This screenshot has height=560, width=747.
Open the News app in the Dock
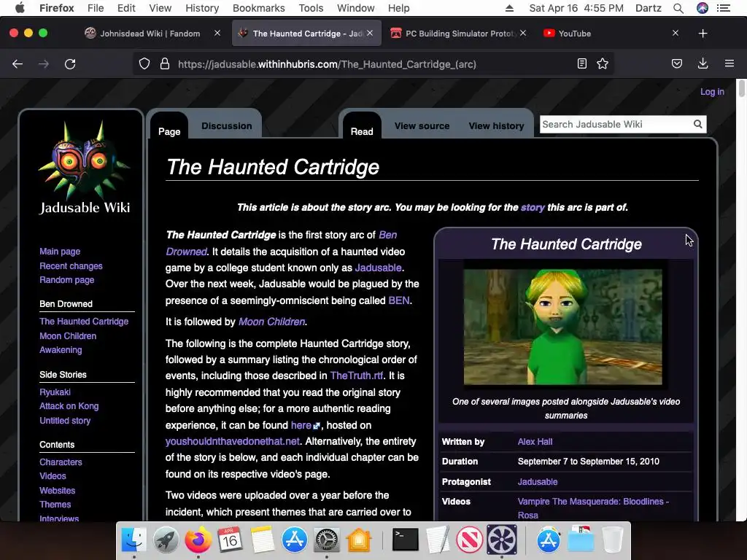click(469, 540)
